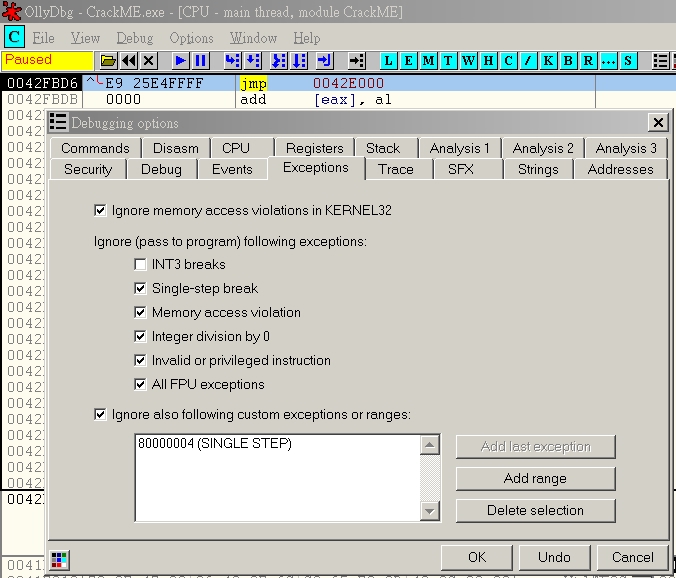The image size is (676, 578).
Task: Click the Undo button
Action: 554,557
